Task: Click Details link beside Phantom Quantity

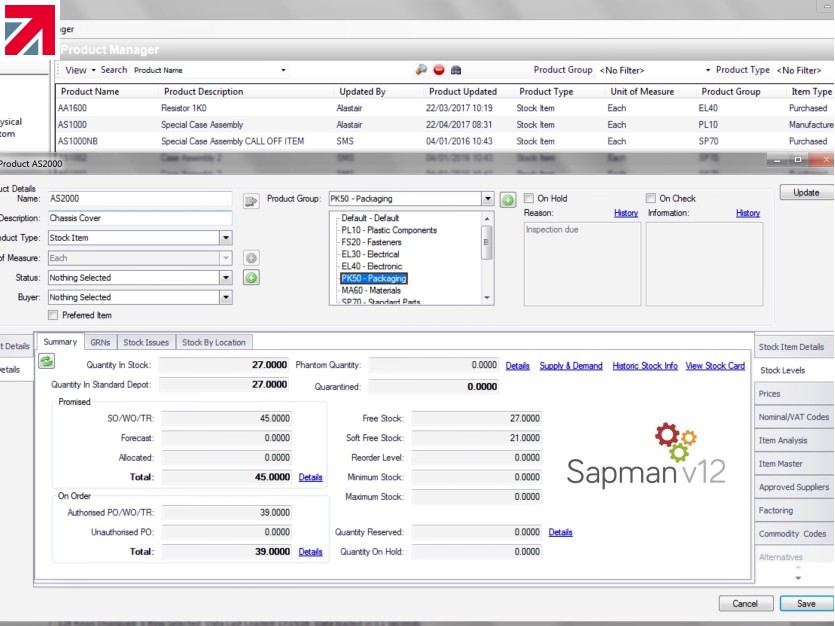Action: pyautogui.click(x=518, y=366)
